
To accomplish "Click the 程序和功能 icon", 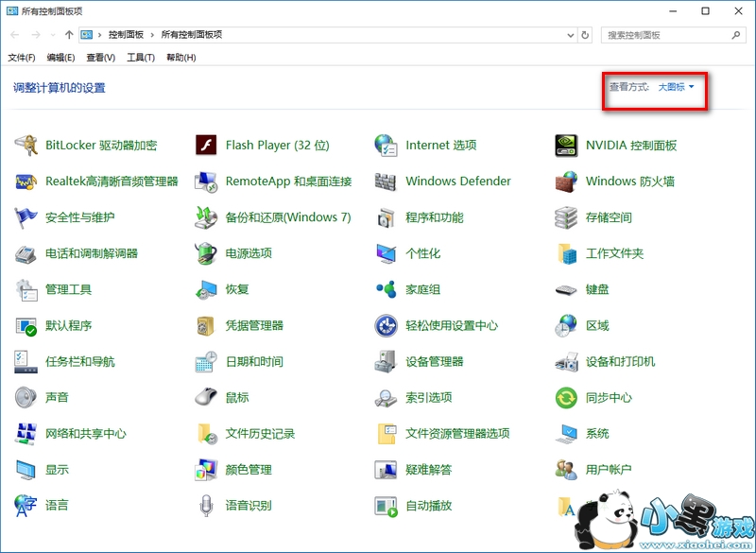I will [386, 217].
